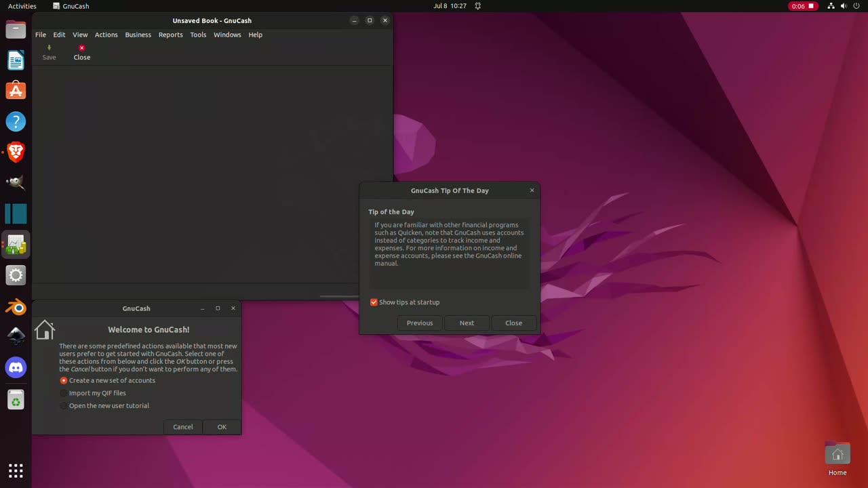Close Tip Of The Day with X button
The width and height of the screenshot is (868, 488).
tap(532, 190)
